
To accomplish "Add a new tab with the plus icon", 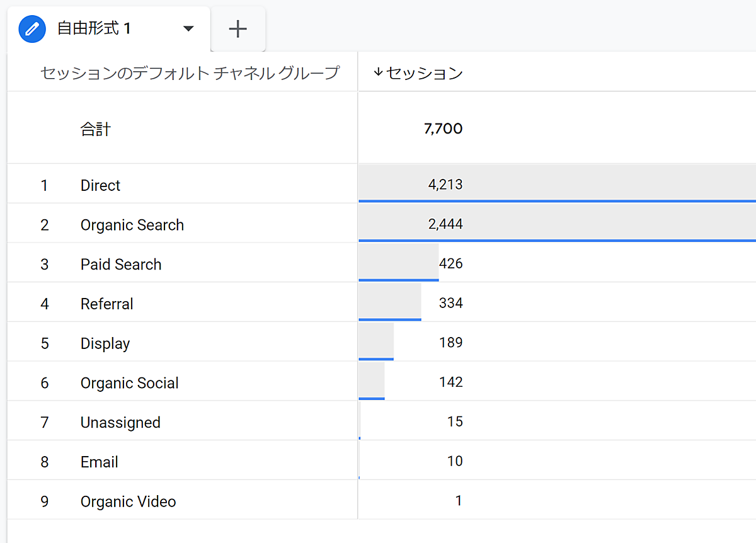I will [238, 29].
